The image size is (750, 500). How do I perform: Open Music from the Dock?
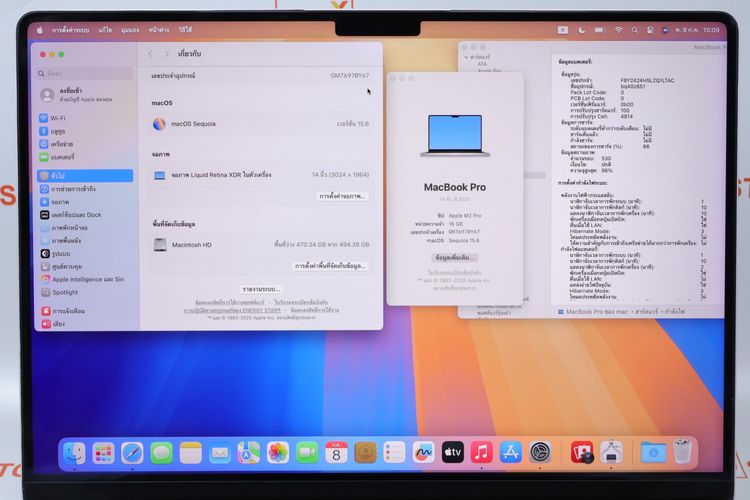click(482, 453)
